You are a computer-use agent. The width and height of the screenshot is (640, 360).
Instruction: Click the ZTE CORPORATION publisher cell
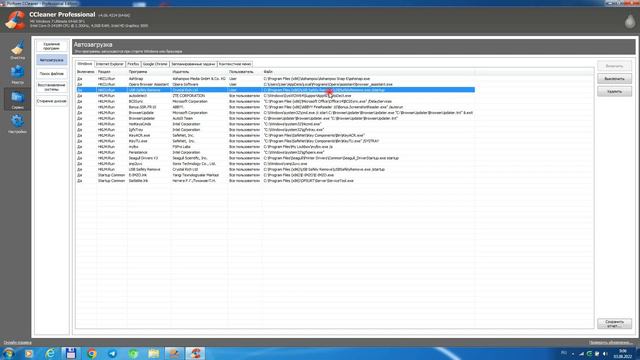[x=189, y=96]
